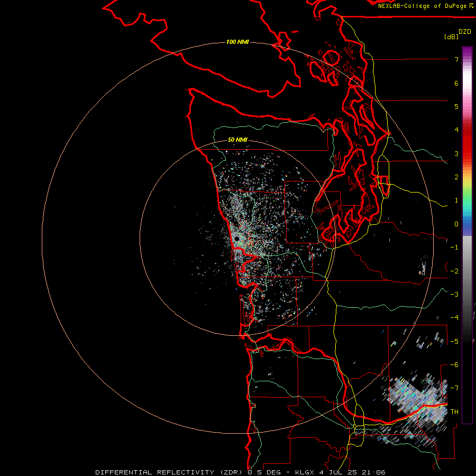The image size is (476, 476).
Task: Click the 2 dB value on color scale
Action: click(x=456, y=177)
